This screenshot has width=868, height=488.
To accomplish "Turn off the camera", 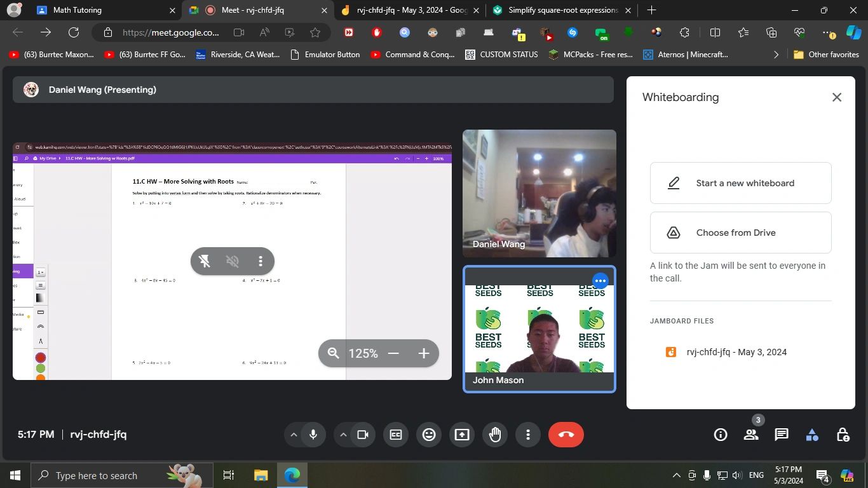I will [363, 435].
